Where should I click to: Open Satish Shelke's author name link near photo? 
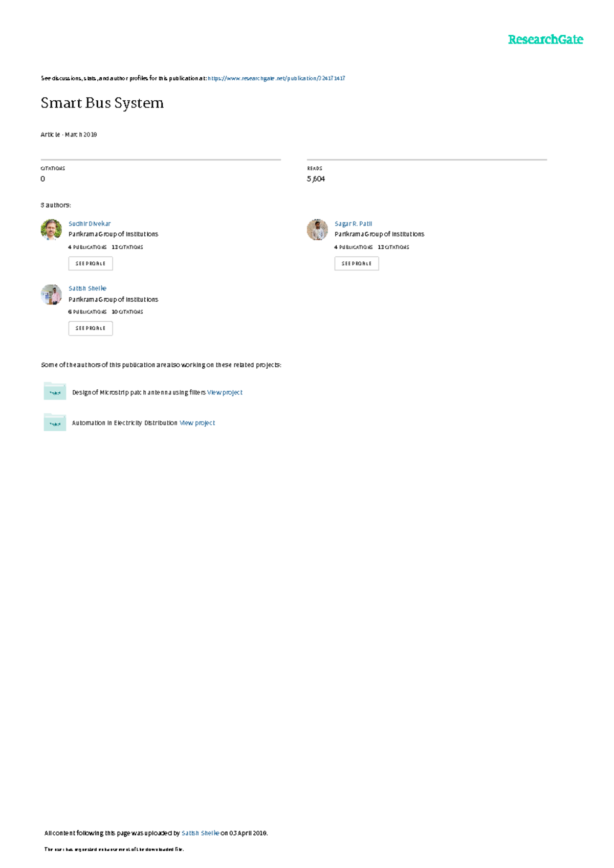tap(87, 288)
